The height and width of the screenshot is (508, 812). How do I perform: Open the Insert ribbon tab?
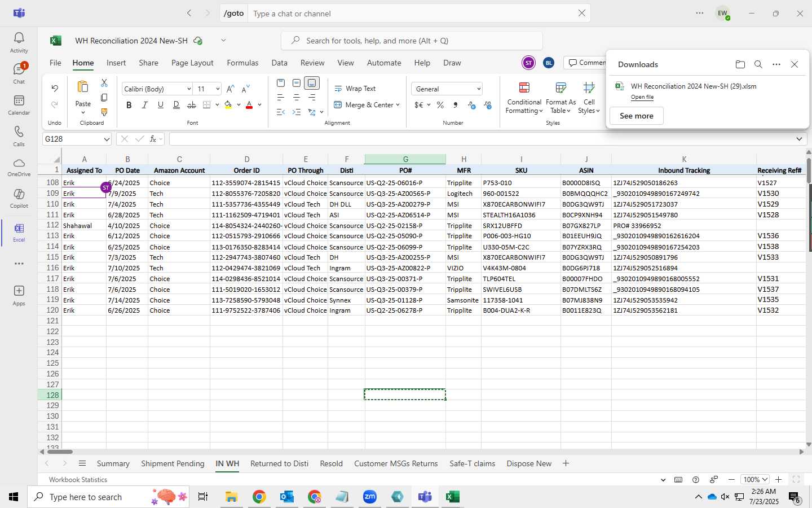point(116,63)
